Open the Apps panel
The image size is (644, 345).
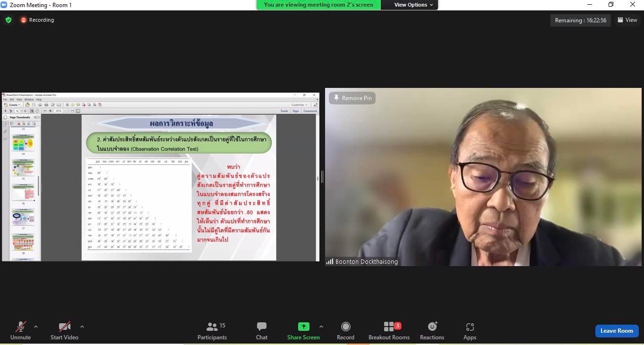point(470,331)
